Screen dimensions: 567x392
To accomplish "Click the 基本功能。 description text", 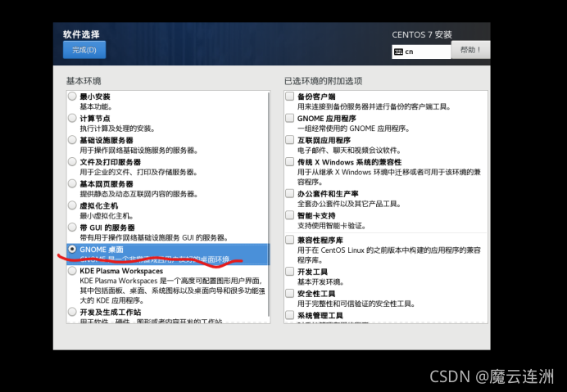I will (x=96, y=106).
